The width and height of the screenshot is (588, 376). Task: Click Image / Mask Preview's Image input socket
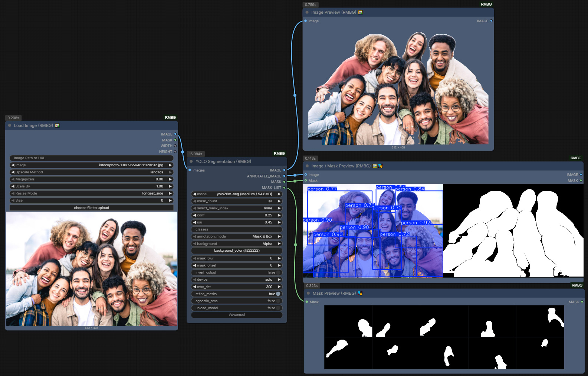306,174
